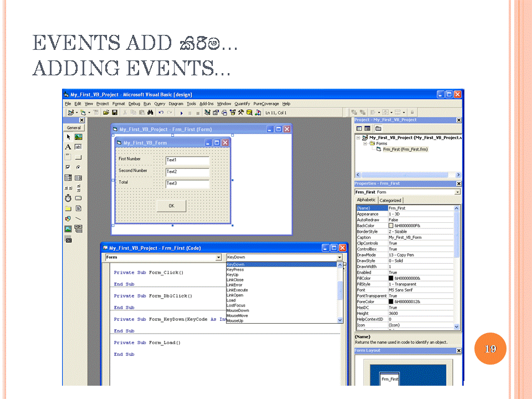Click the BackColor swatch in Properties
This screenshot has height=399, width=532.
coord(391,226)
